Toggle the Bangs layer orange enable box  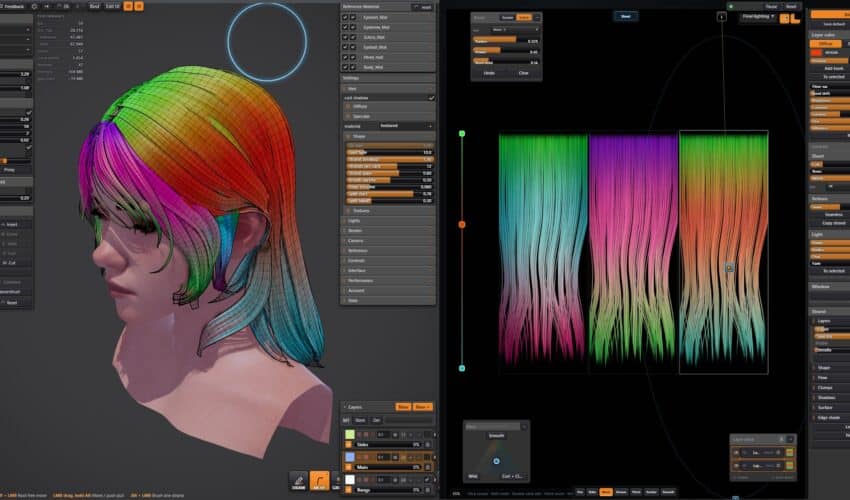[348, 490]
